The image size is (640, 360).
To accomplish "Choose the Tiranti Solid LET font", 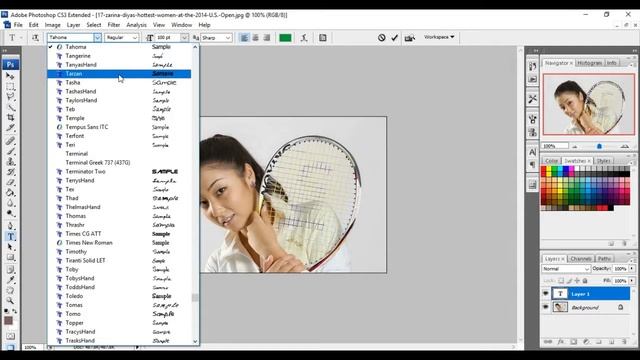I will tap(119, 260).
